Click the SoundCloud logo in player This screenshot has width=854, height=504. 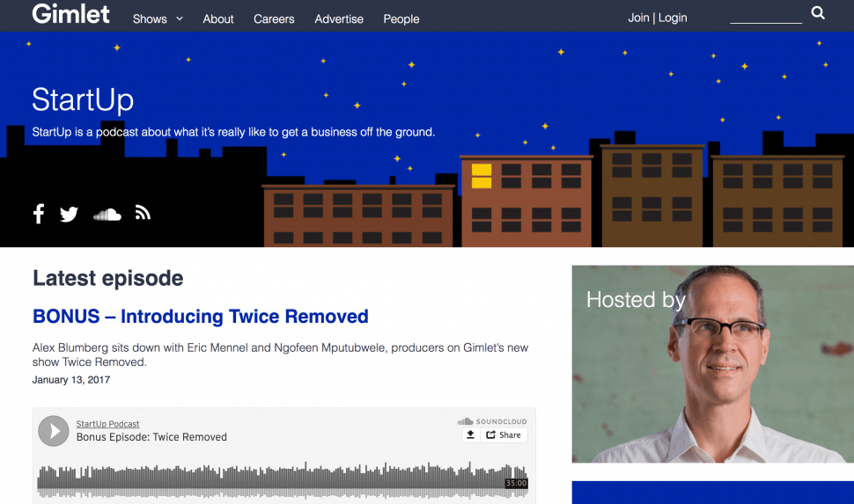492,421
